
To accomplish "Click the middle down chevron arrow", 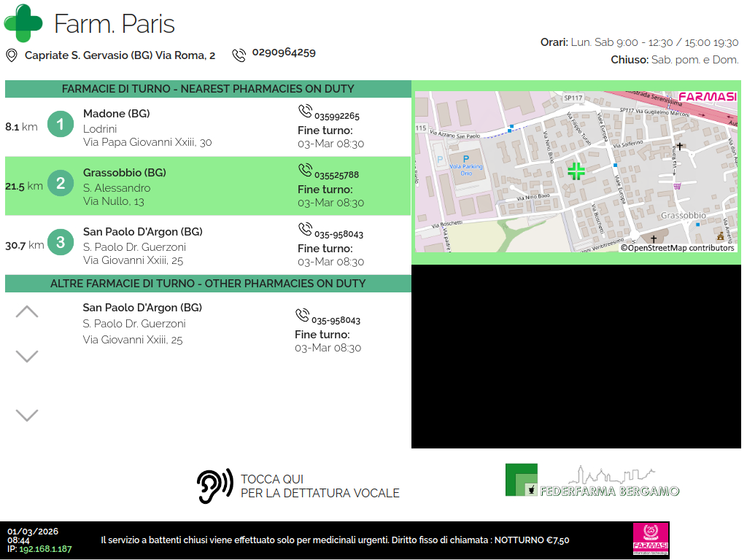I will pos(27,357).
